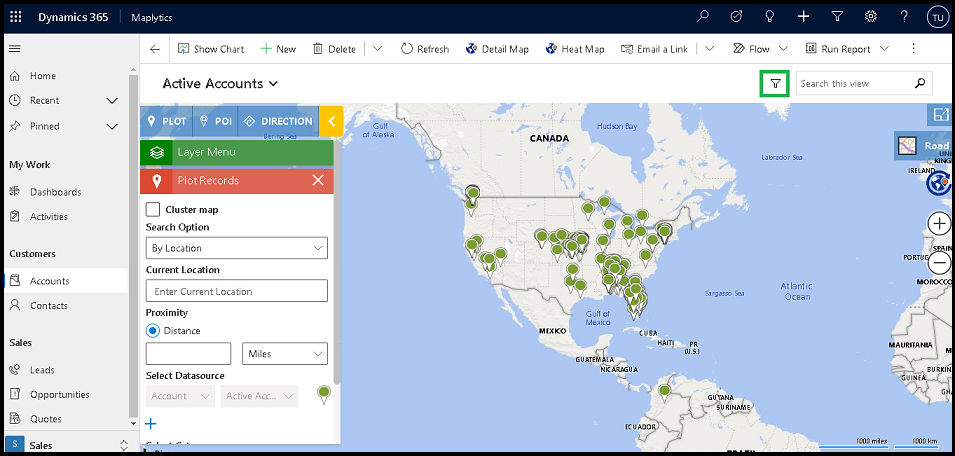
Task: Open the Delete split-button chevron
Action: click(x=378, y=49)
